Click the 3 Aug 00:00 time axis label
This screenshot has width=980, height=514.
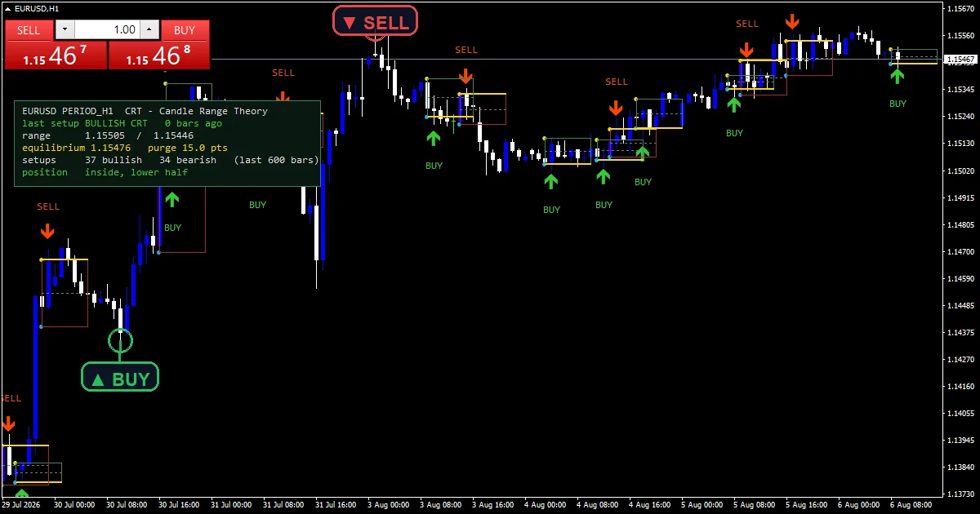point(388,505)
